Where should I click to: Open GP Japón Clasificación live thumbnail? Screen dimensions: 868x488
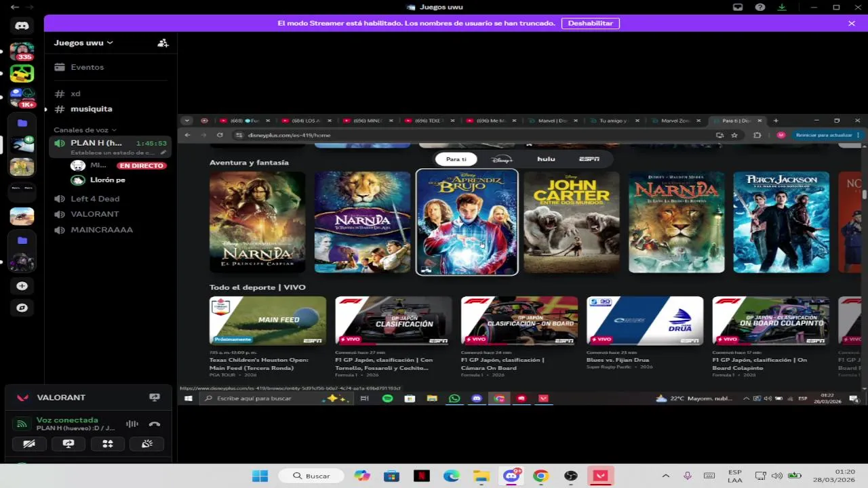393,321
